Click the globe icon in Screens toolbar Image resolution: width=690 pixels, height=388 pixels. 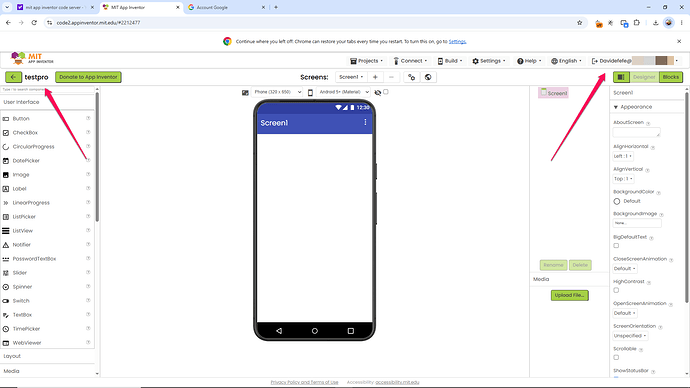pyautogui.click(x=428, y=77)
